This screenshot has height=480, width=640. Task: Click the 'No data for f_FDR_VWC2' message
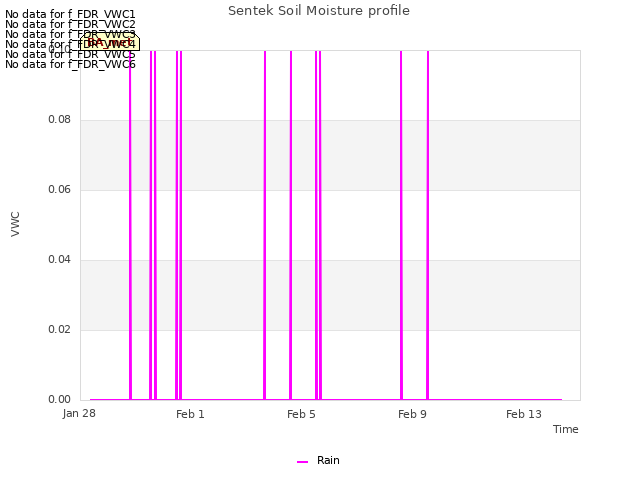point(70,24)
